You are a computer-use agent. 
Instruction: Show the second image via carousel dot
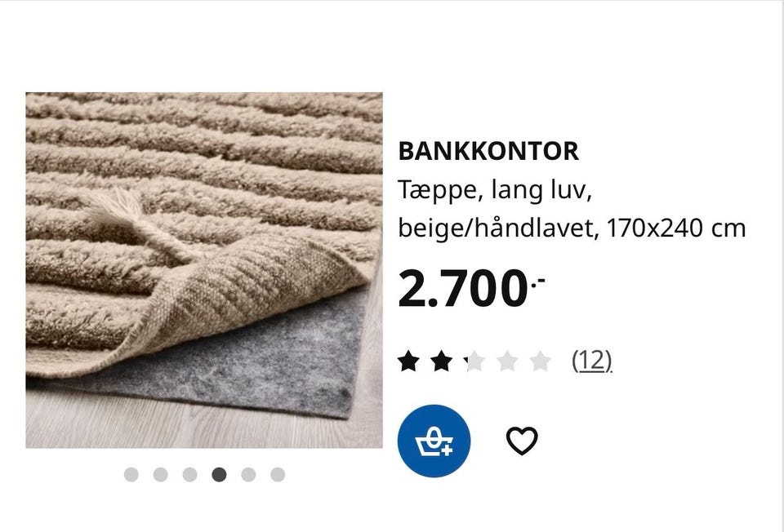coord(161,475)
